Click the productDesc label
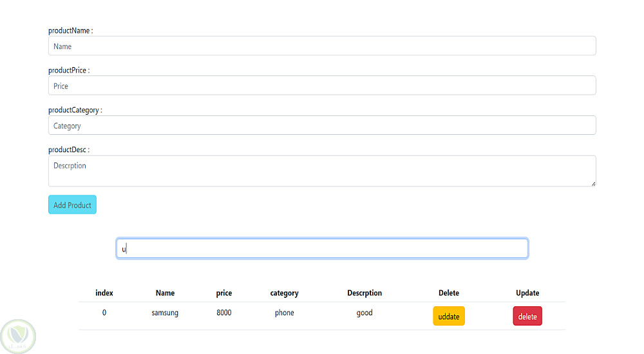The width and height of the screenshot is (644, 354). click(68, 150)
